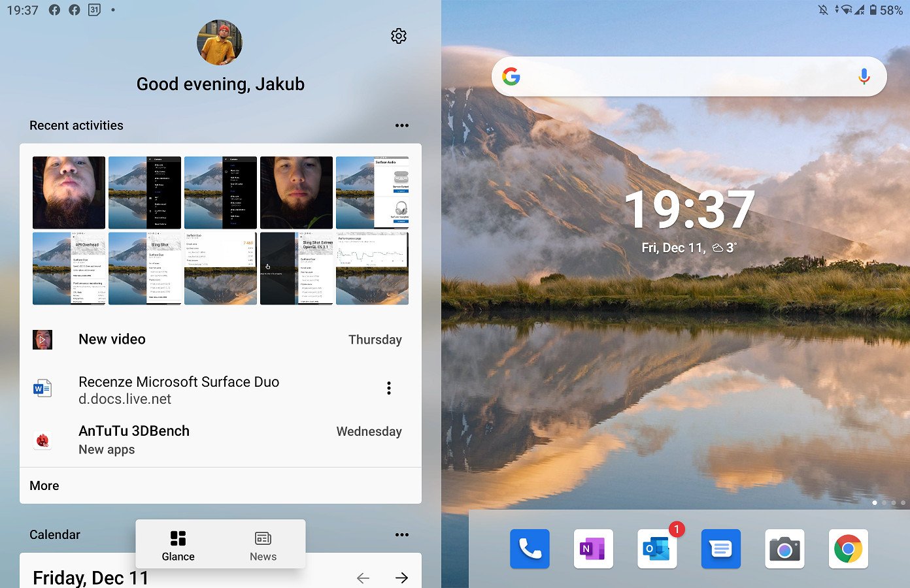Launch OneNote from the dock
This screenshot has width=910, height=588.
click(x=593, y=549)
